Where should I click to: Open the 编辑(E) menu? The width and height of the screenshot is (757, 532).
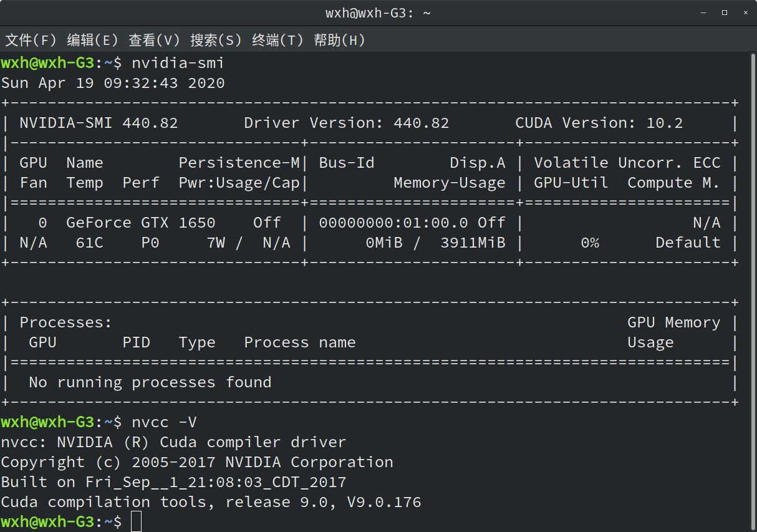coord(91,40)
